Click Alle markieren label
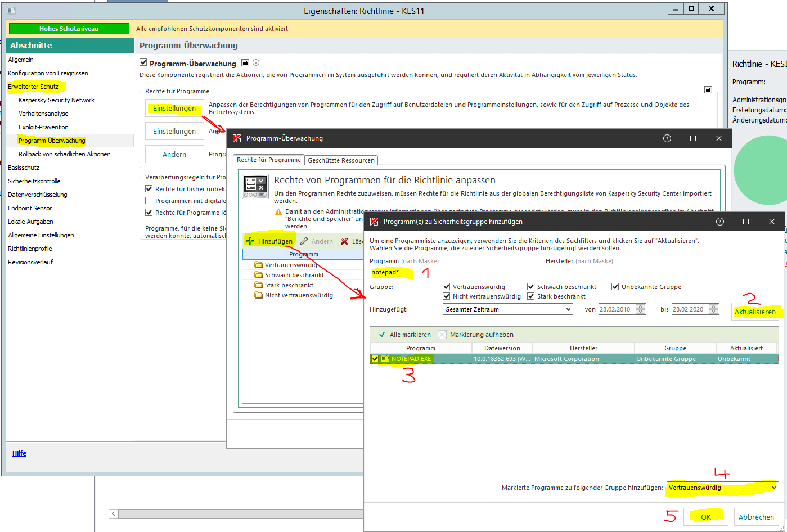This screenshot has width=787, height=532. click(x=410, y=335)
